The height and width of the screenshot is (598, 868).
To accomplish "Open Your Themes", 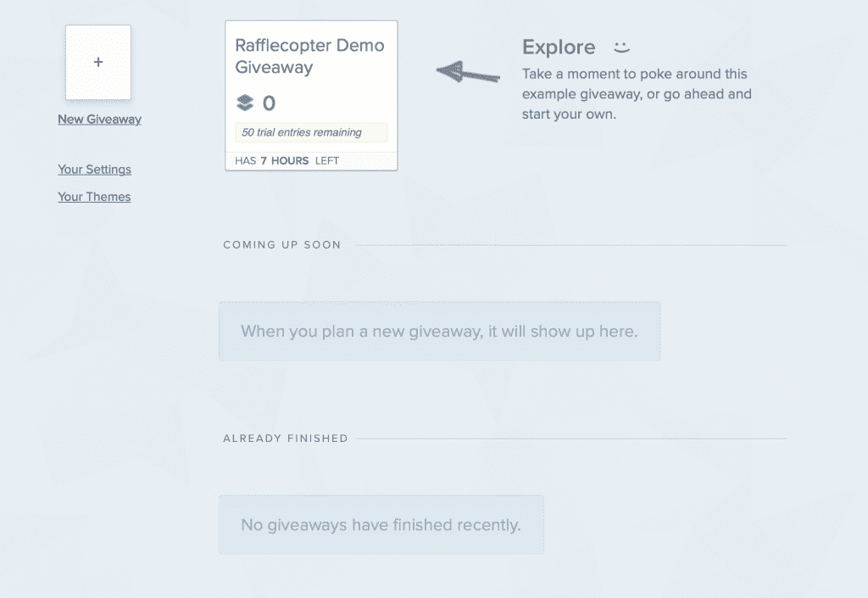I will click(94, 196).
